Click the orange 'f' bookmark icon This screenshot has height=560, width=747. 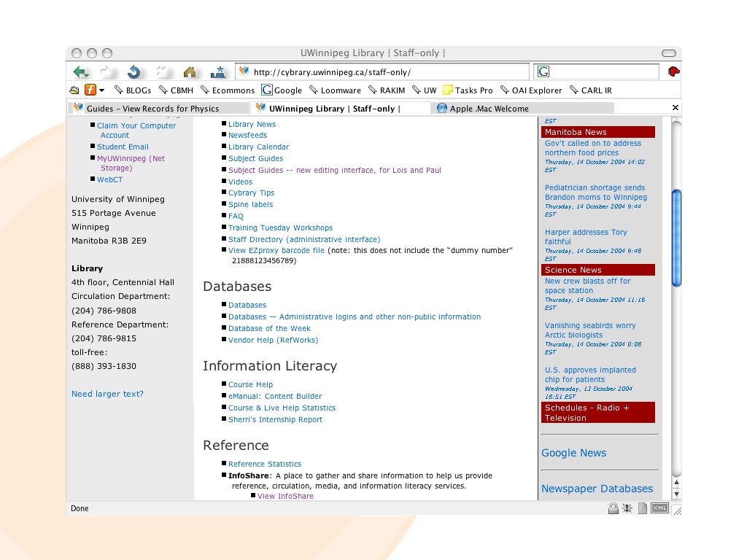point(90,90)
